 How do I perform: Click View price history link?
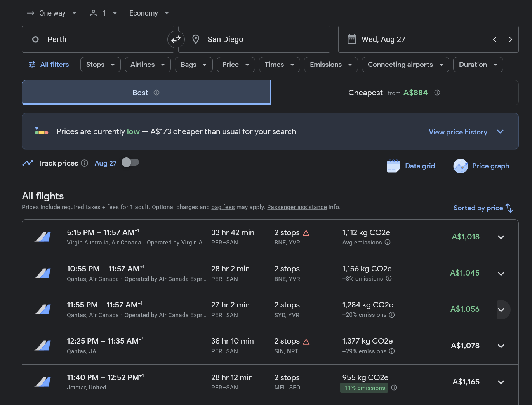pyautogui.click(x=458, y=132)
